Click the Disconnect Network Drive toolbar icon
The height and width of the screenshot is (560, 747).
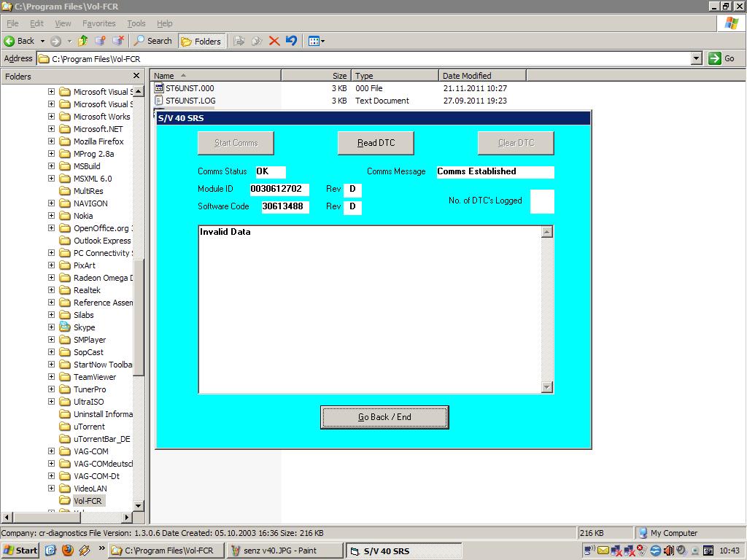117,41
